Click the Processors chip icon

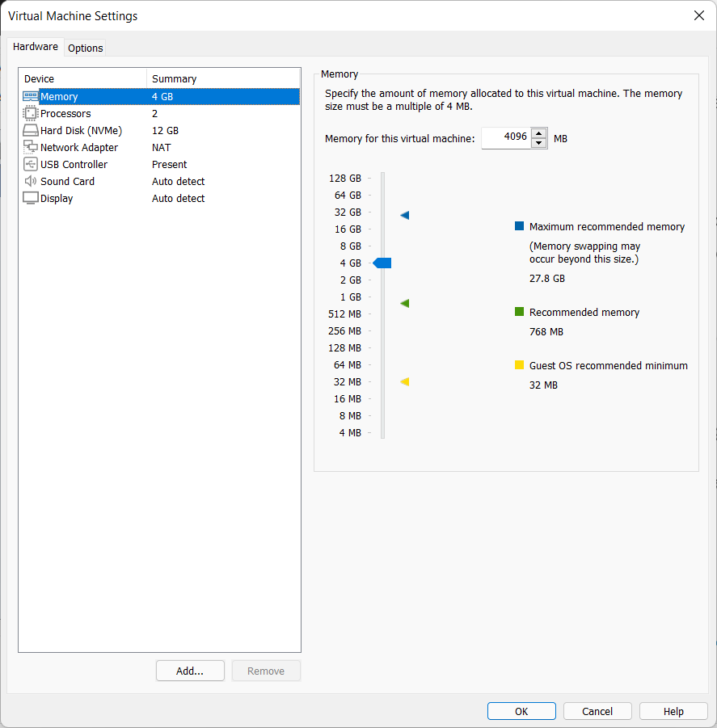coord(30,114)
